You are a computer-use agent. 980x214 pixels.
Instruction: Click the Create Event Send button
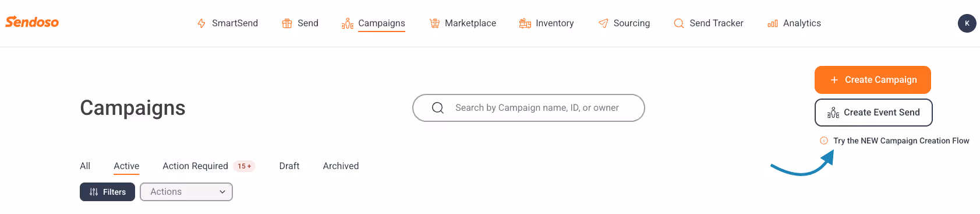(873, 113)
